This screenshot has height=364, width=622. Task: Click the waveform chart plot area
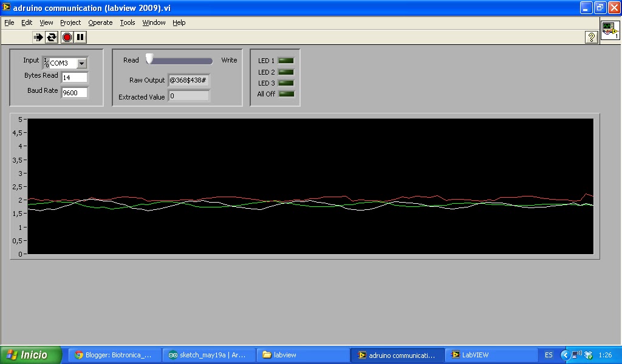point(310,186)
